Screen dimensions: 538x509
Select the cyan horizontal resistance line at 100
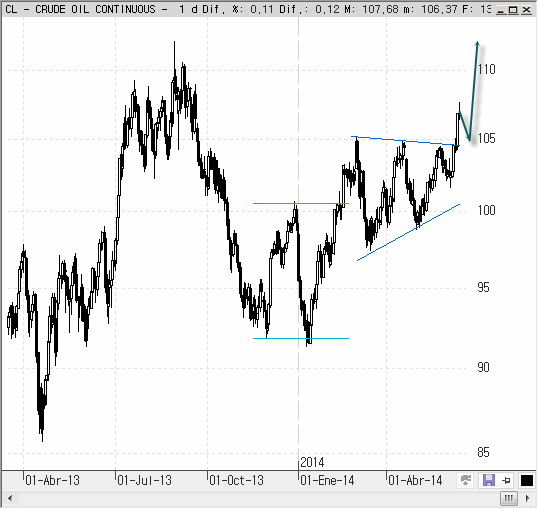tap(301, 204)
